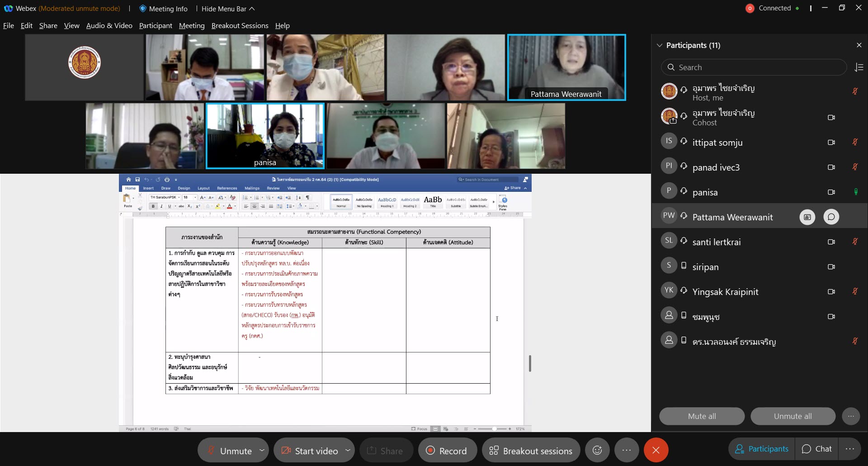Toggle Bold formatting in Word ribbon
The width and height of the screenshot is (868, 466).
(153, 206)
